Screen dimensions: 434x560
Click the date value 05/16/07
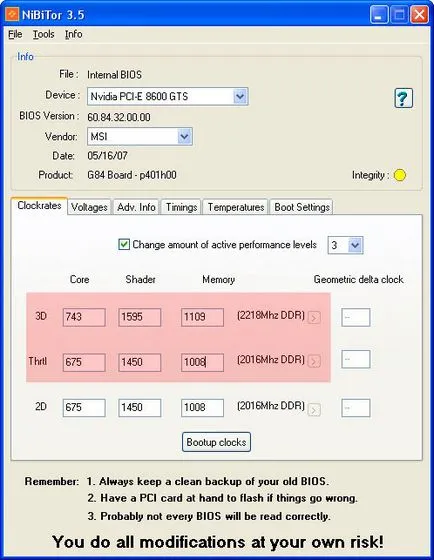click(x=107, y=156)
